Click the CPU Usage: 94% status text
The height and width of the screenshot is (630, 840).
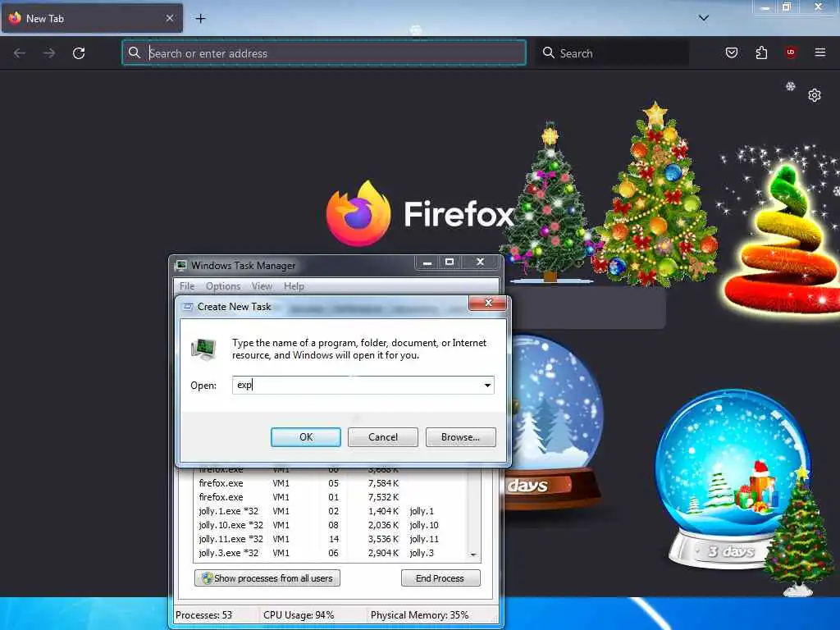(x=299, y=615)
